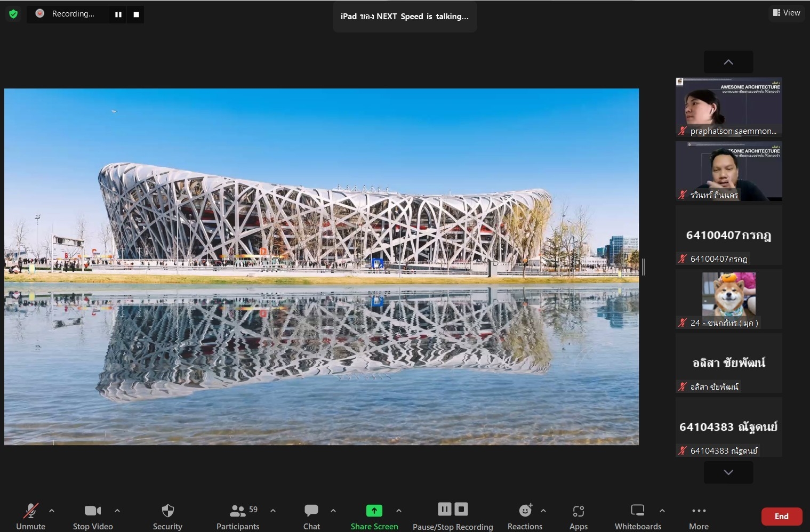Pause the recording in top indicator
This screenshot has width=810, height=532.
(118, 14)
